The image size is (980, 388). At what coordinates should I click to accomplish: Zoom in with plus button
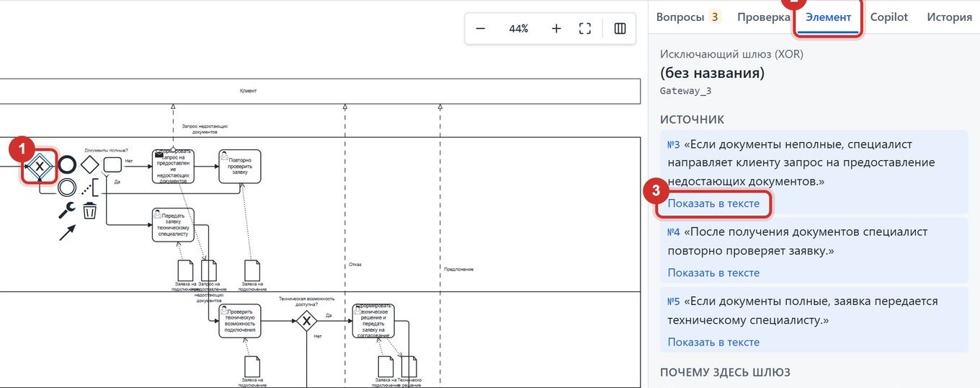point(556,29)
